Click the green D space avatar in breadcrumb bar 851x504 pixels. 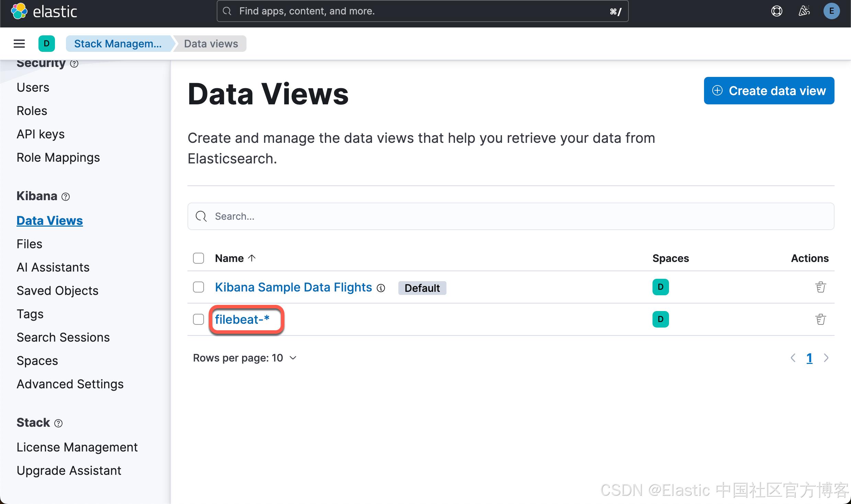[47, 44]
